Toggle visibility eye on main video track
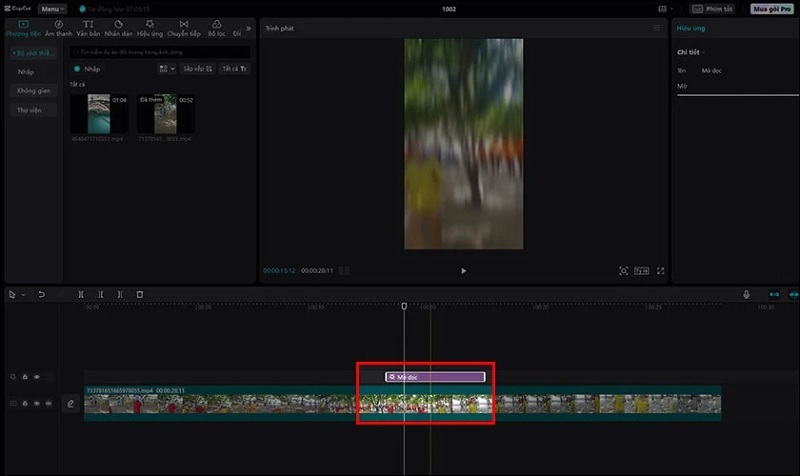Image resolution: width=800 pixels, height=476 pixels. click(37, 404)
